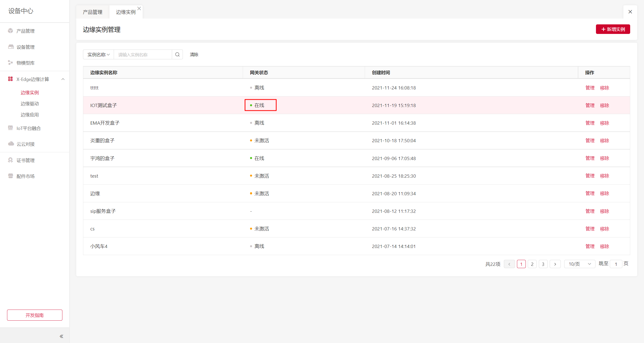Close the 边缘实例 tab
The image size is (644, 343).
pos(139,8)
